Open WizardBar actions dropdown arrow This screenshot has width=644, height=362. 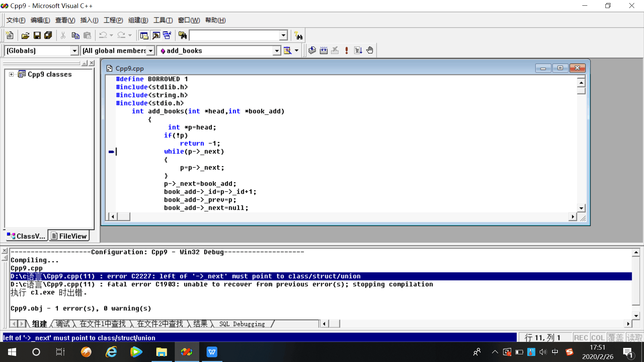coord(297,50)
